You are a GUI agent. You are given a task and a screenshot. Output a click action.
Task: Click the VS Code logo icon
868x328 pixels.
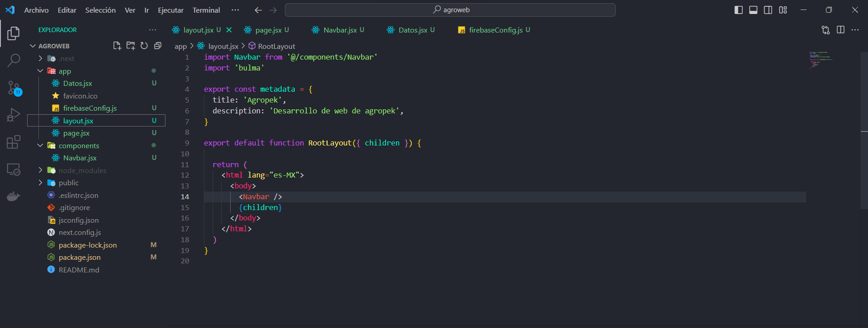(10, 10)
